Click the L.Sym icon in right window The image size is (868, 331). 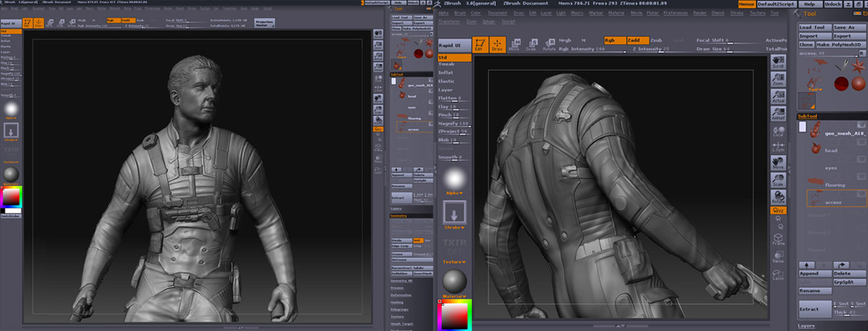click(779, 146)
